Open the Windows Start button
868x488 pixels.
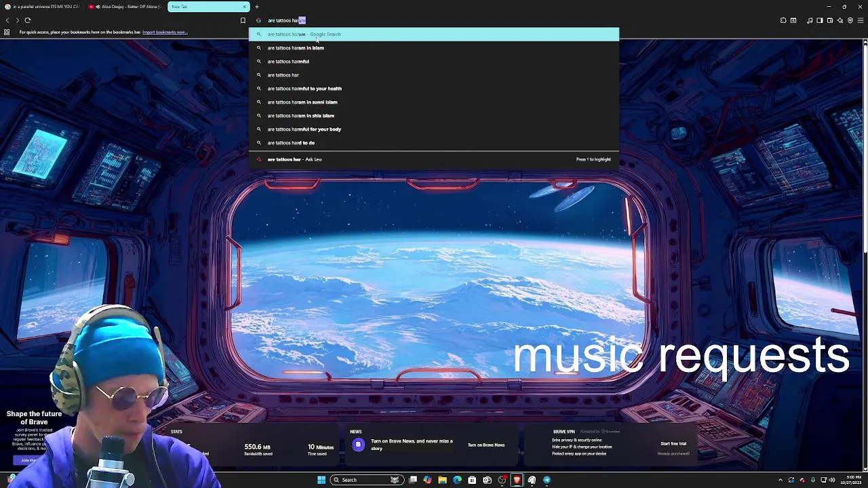coord(321,480)
